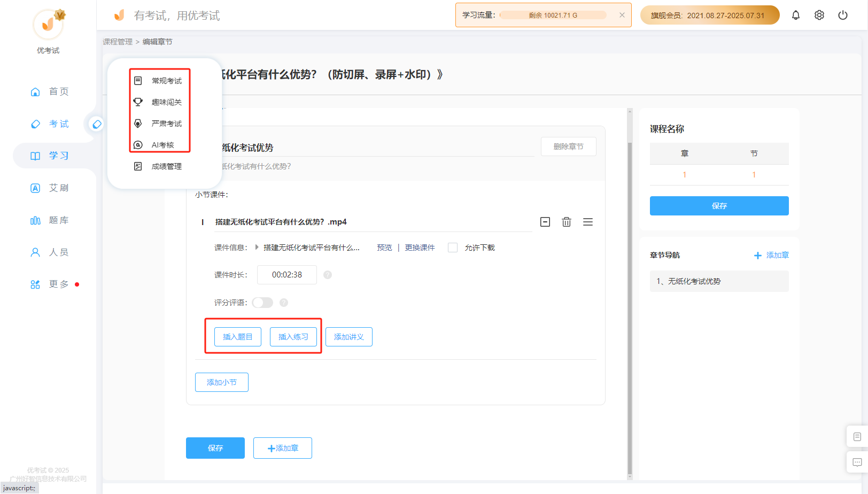868x494 pixels.
Task: Open settings gear icon
Action: pos(819,15)
